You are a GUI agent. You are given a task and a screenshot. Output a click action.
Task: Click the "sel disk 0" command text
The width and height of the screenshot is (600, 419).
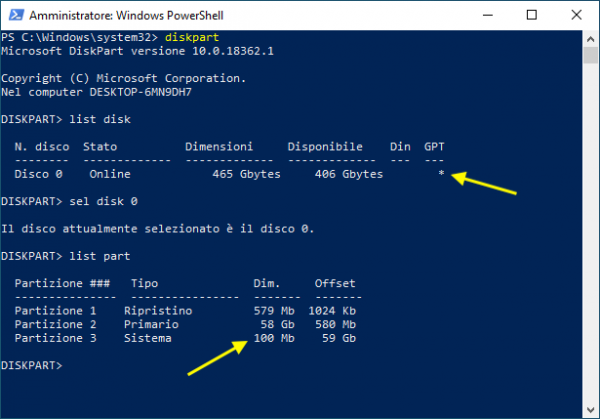(108, 201)
